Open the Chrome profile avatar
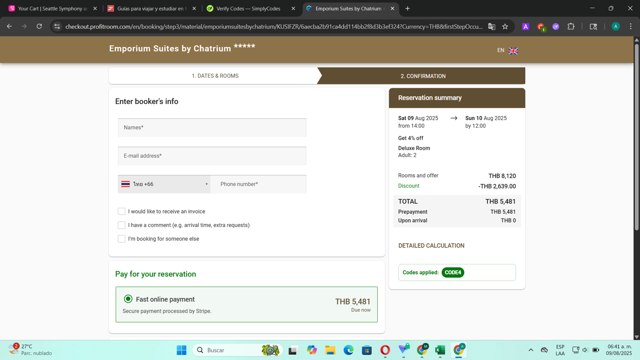This screenshot has height=360, width=640. (x=616, y=27)
